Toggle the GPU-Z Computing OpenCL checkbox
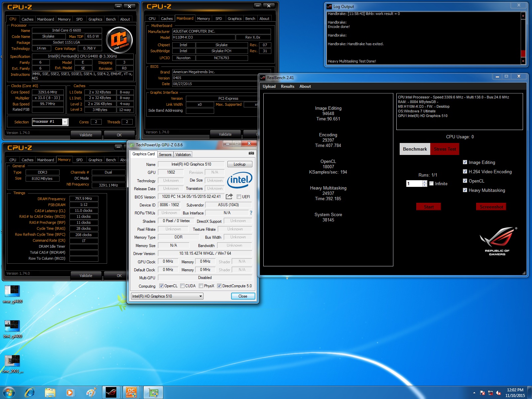The height and width of the screenshot is (399, 532). coord(161,286)
